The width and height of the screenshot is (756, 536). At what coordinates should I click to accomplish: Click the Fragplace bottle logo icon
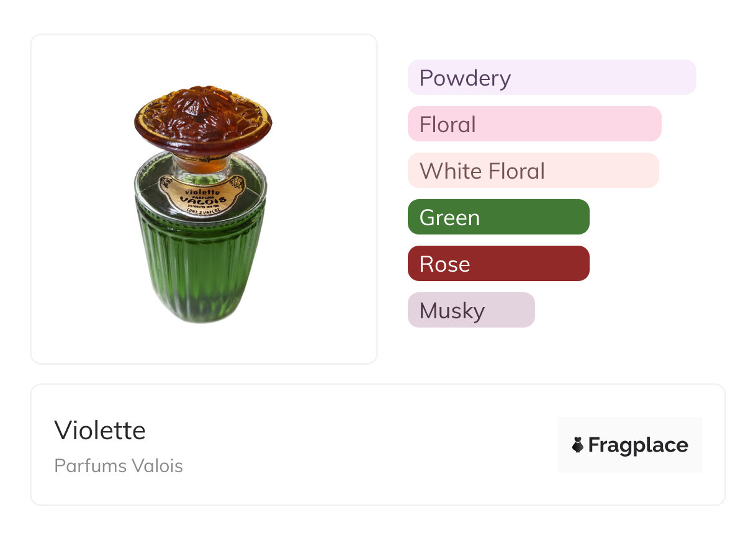click(578, 445)
